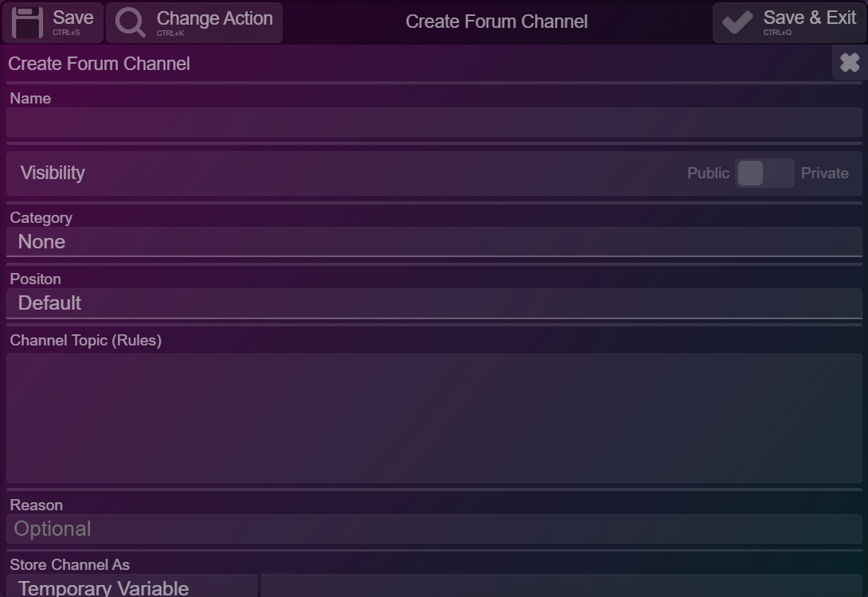Image resolution: width=868 pixels, height=597 pixels.
Task: Select the Public visibility label
Action: pyautogui.click(x=708, y=174)
